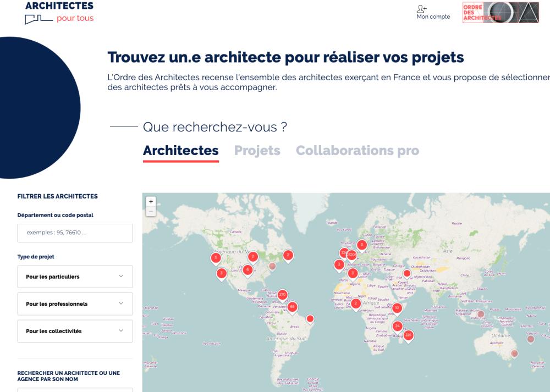Click the 'Que recherchez-vous ?' heading

(x=215, y=127)
